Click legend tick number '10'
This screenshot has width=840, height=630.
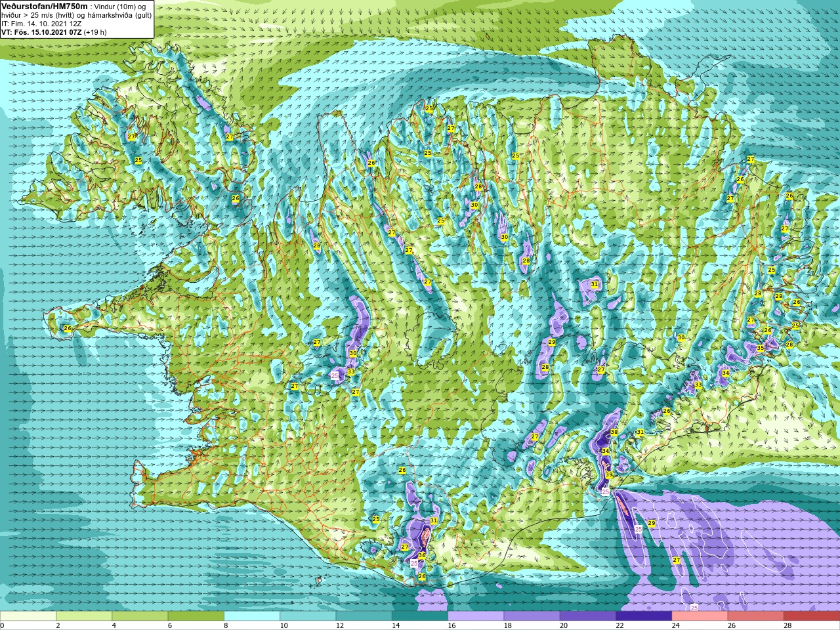[x=284, y=625]
